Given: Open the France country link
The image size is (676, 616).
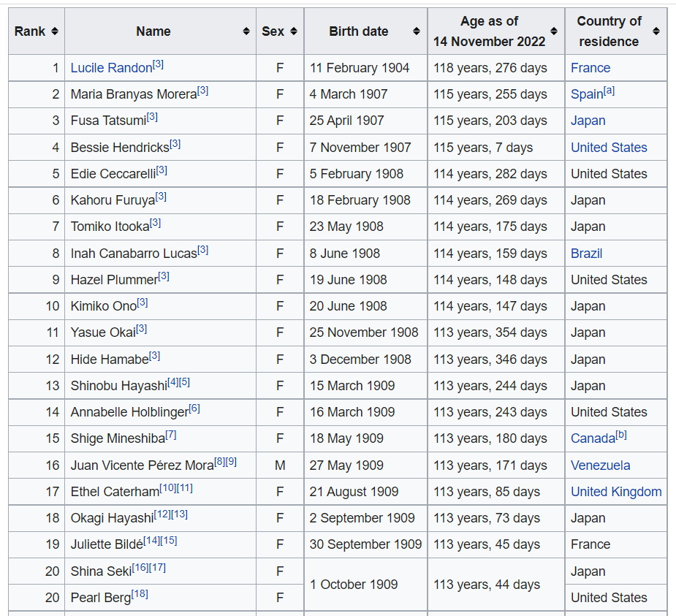Looking at the screenshot, I should click(x=590, y=68).
